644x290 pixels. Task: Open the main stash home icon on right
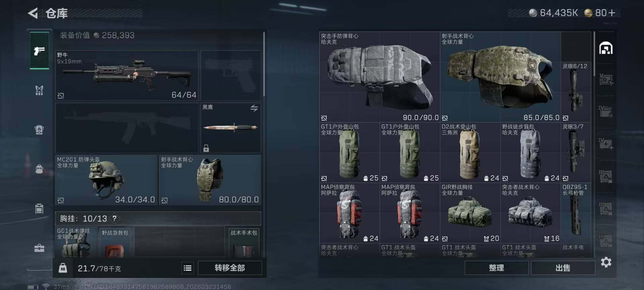606,48
